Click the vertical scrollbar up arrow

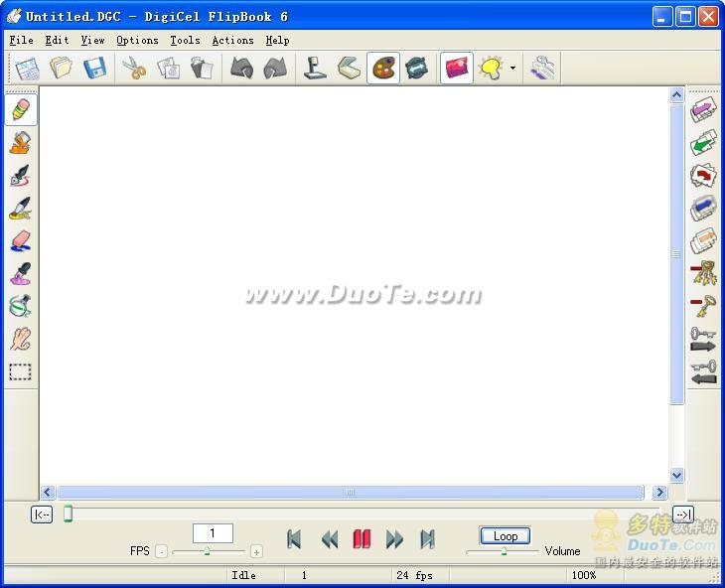click(677, 94)
